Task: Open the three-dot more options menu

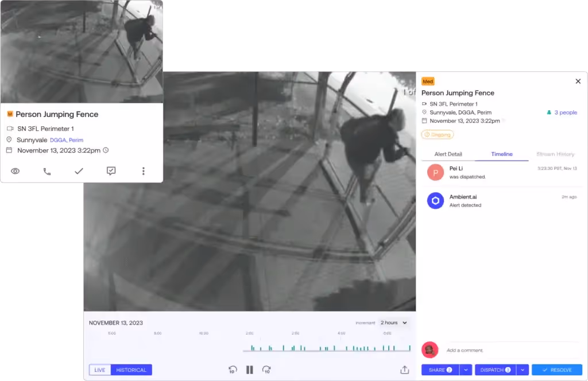Action: [143, 171]
